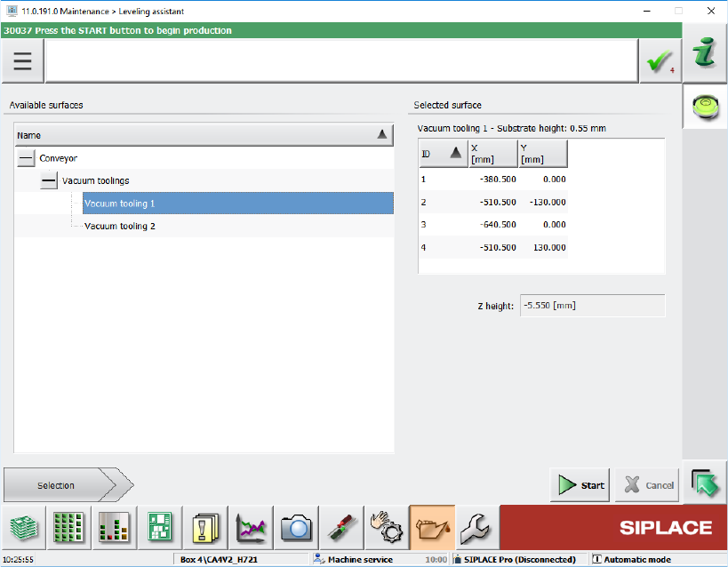Open the hamburger menu button

22,60
